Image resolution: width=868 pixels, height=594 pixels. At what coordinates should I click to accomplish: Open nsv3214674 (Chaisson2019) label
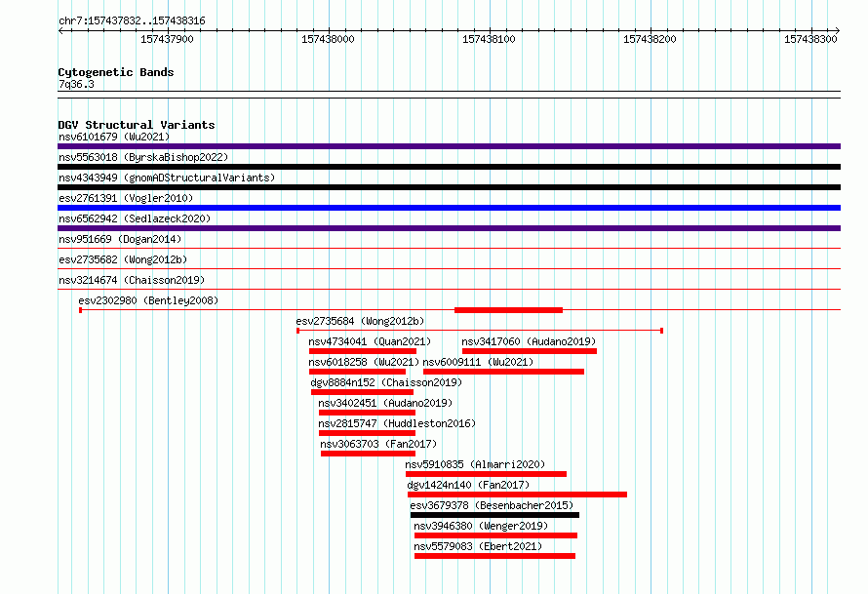click(132, 280)
